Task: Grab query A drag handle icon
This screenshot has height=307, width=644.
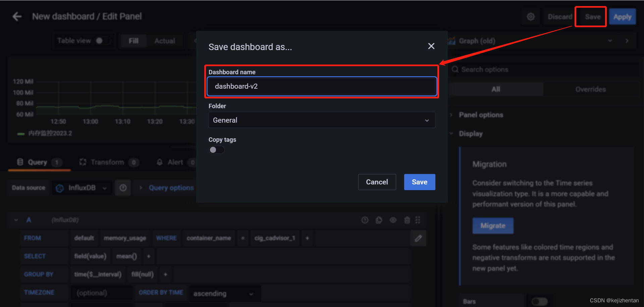Action: (418, 220)
